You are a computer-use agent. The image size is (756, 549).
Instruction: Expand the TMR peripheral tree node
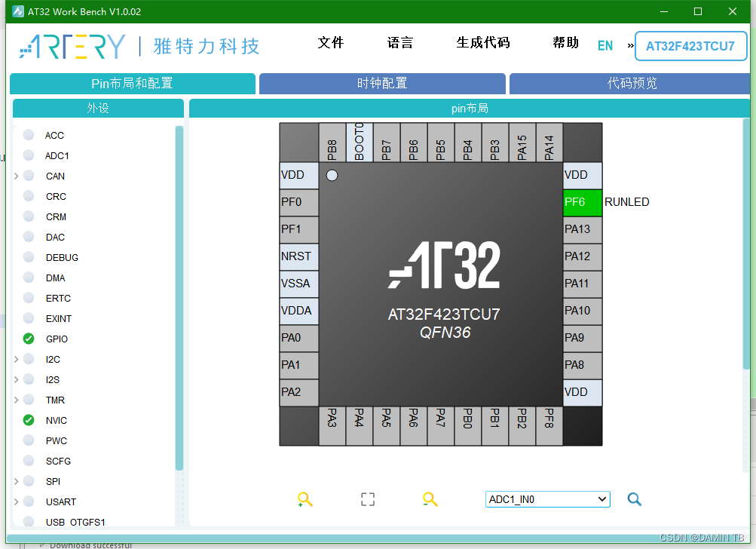[16, 400]
